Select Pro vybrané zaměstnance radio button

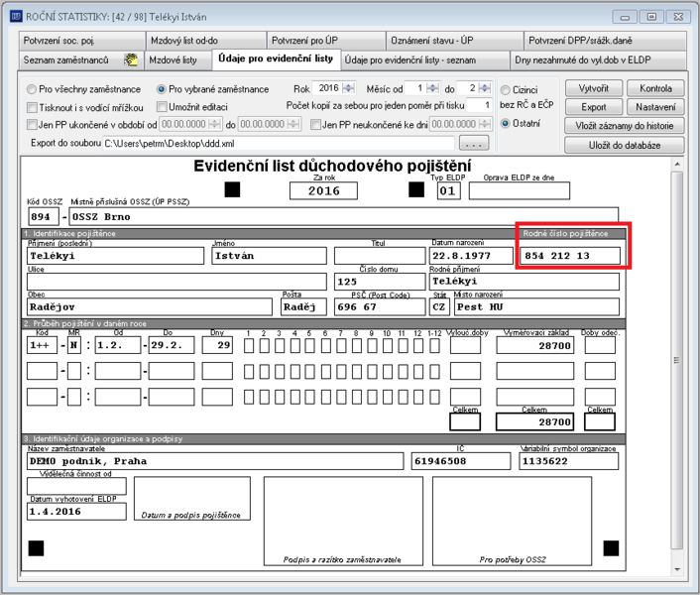[x=162, y=89]
